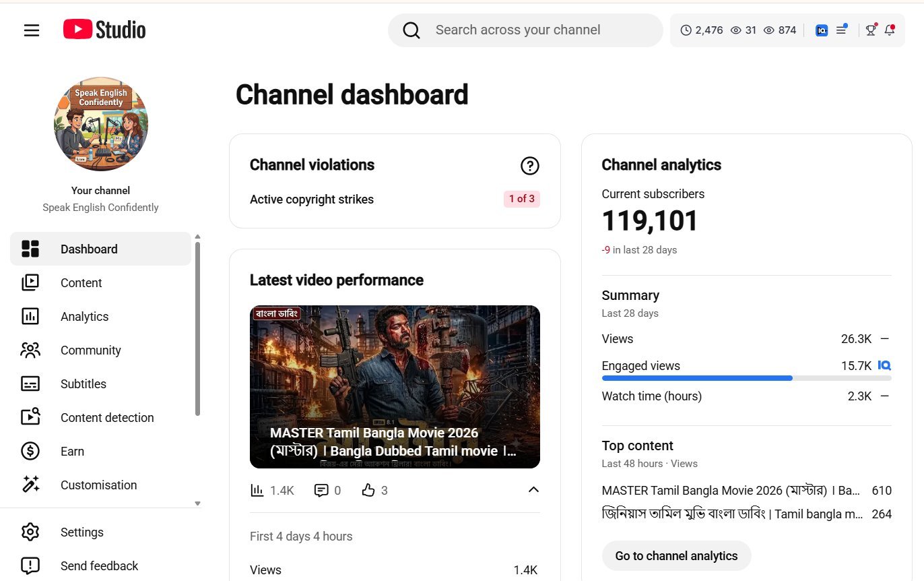
Task: Click the sidebar scrollbar thumb
Action: [197, 329]
